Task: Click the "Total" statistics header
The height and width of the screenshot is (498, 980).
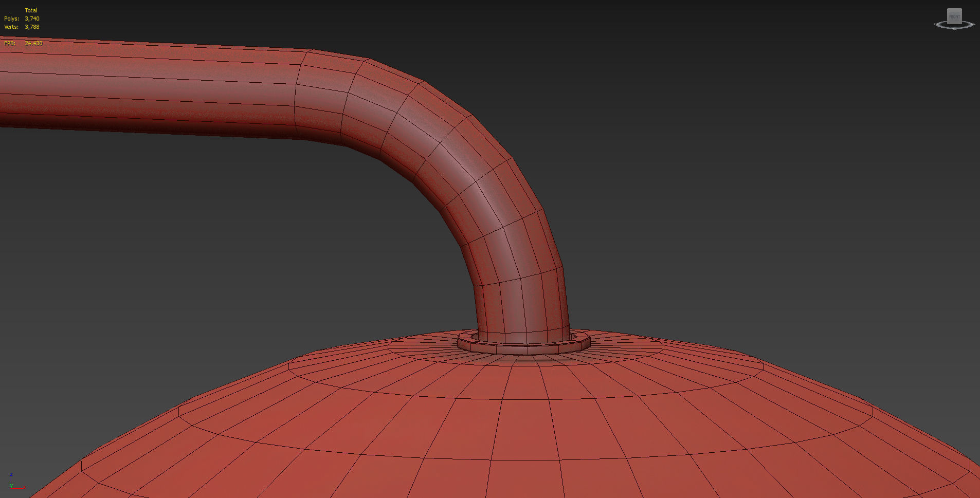Action: 31,10
